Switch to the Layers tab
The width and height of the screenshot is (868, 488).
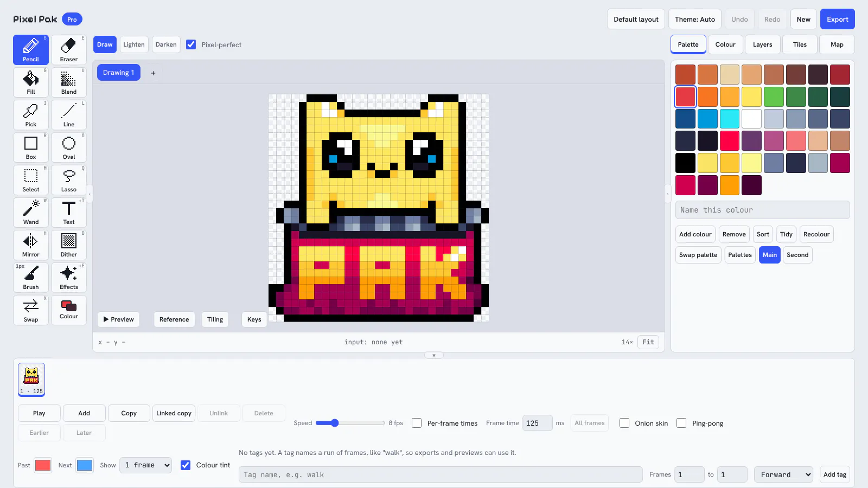[x=762, y=44]
